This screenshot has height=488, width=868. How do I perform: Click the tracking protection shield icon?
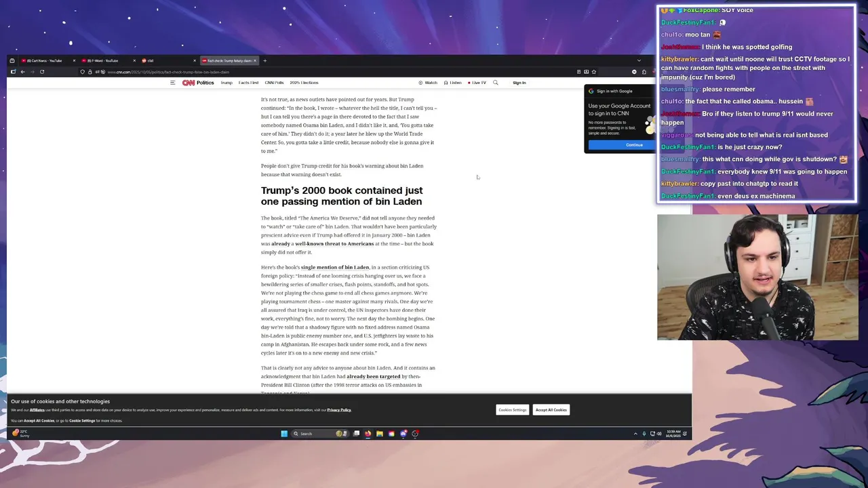(83, 72)
